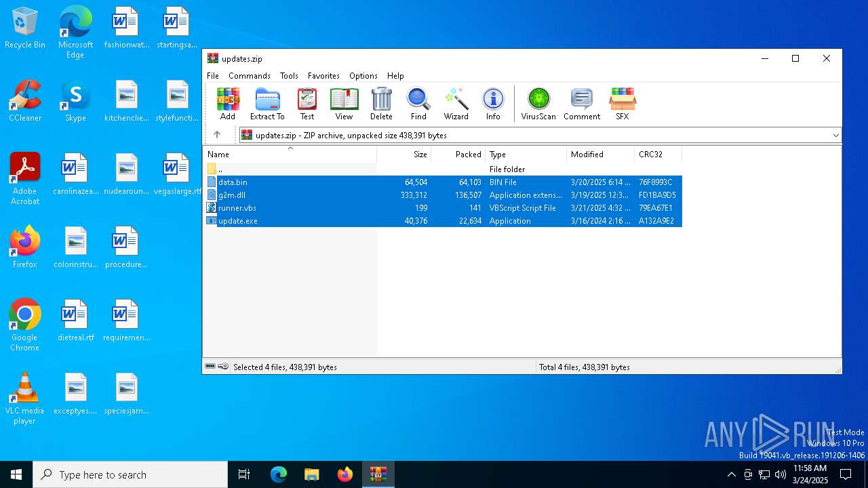Image resolution: width=868 pixels, height=488 pixels.
Task: Open the volume control in tray
Action: pyautogui.click(x=781, y=474)
